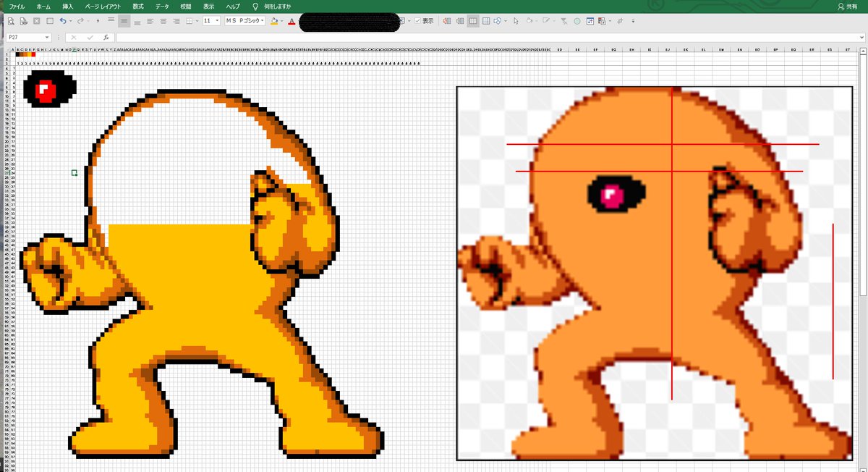Select the active cell P27
Viewport: 868px width, 472px height.
coord(75,172)
